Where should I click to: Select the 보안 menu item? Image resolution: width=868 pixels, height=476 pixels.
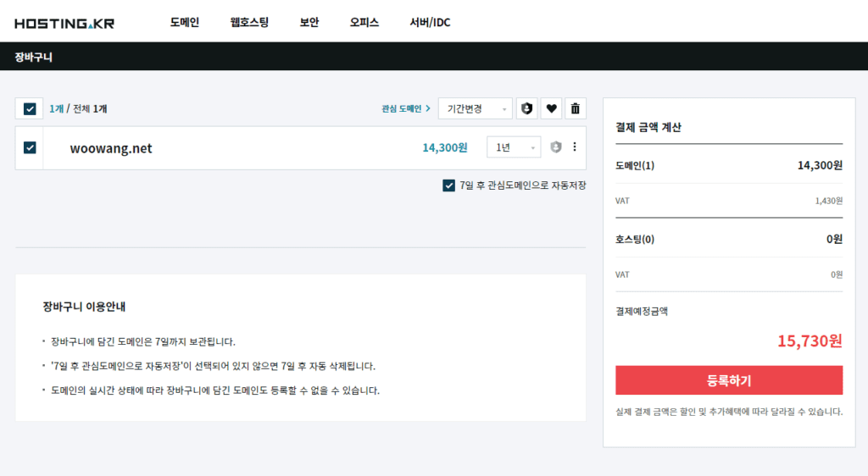309,22
